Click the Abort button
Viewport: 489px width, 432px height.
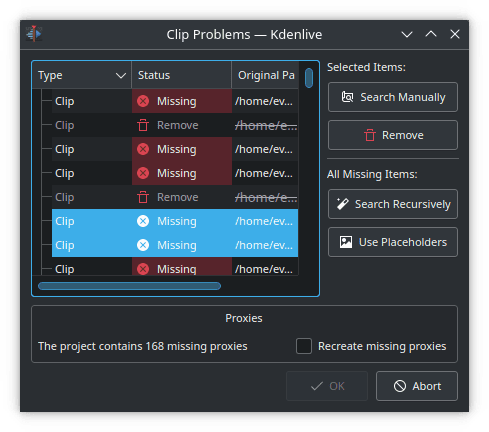(x=417, y=386)
